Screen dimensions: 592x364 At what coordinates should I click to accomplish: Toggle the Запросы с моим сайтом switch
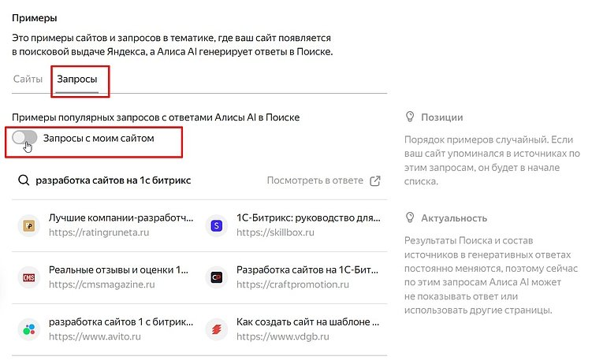click(24, 138)
